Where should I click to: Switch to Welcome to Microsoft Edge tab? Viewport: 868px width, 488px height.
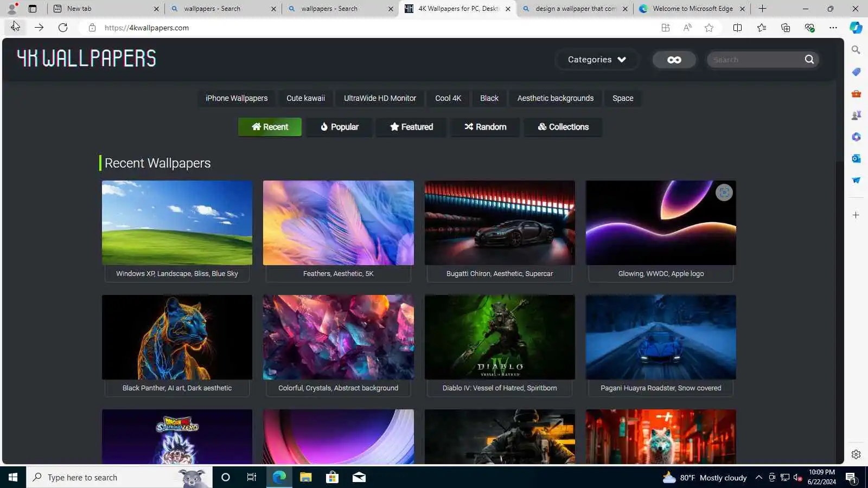pos(692,9)
